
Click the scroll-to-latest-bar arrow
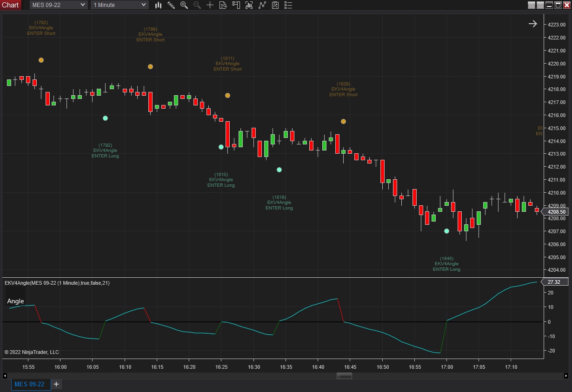point(532,24)
